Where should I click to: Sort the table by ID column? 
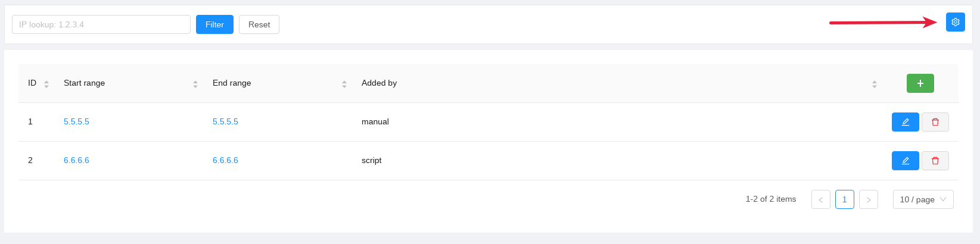pyautogui.click(x=46, y=84)
